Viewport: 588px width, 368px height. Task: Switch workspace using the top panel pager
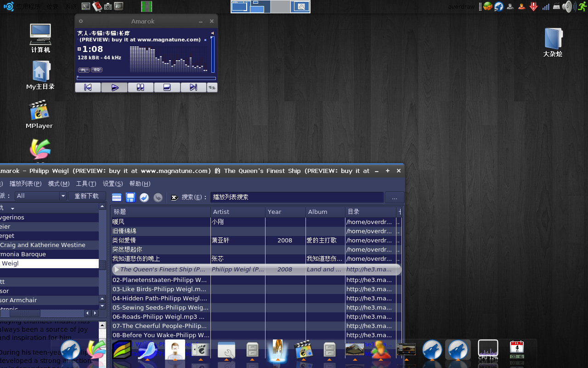pyautogui.click(x=270, y=6)
